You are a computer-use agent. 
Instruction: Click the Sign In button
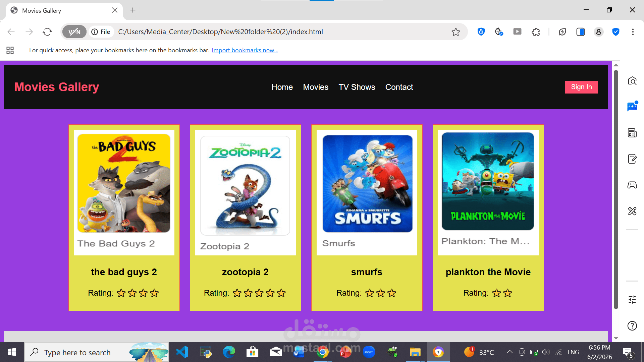[x=582, y=87]
